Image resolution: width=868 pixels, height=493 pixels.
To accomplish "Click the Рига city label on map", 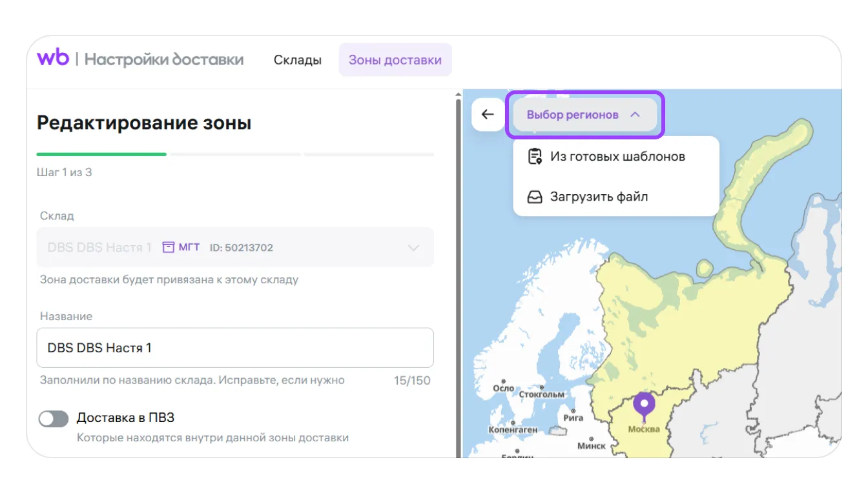I will point(573,418).
